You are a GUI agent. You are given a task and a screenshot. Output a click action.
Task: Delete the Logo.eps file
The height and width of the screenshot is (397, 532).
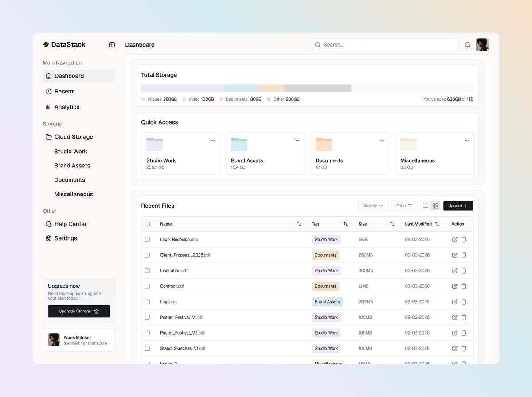tap(464, 302)
